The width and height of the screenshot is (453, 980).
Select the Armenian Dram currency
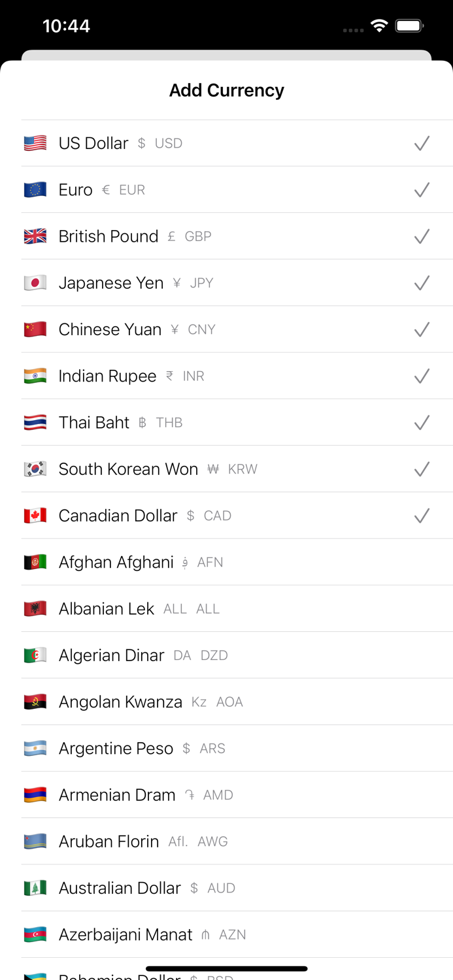tap(226, 794)
